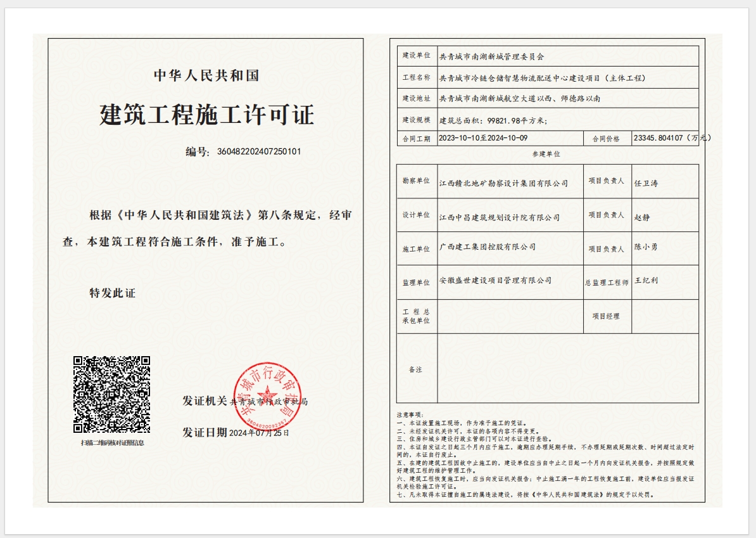Click the QR code on the permit
This screenshot has height=538, width=756.
point(111,394)
